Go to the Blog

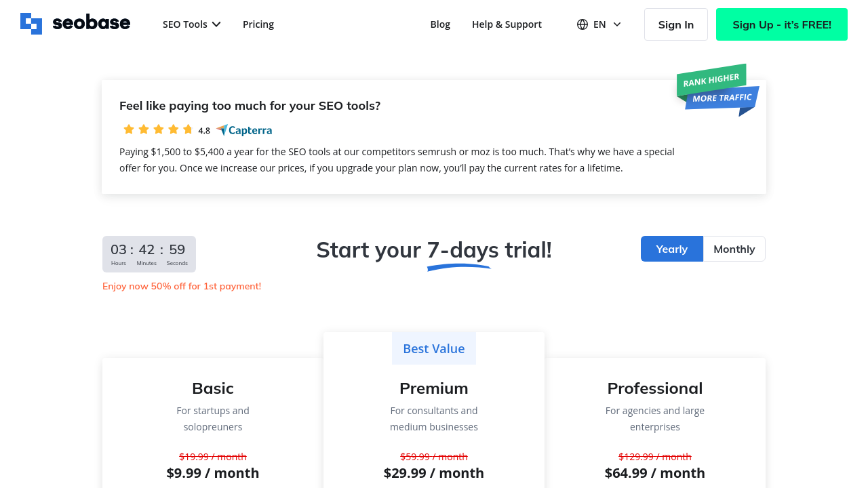click(440, 24)
